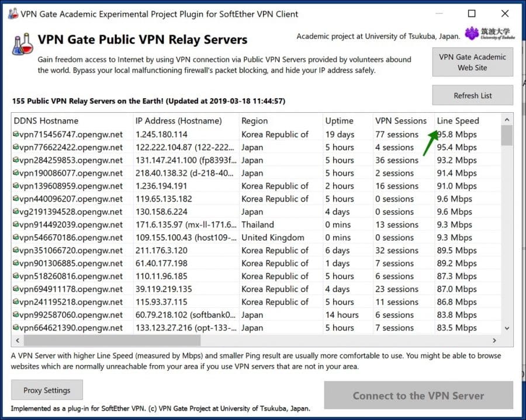The width and height of the screenshot is (526, 420).
Task: Click the server icon beside vpn694911178.opengw.net
Action: (16, 288)
